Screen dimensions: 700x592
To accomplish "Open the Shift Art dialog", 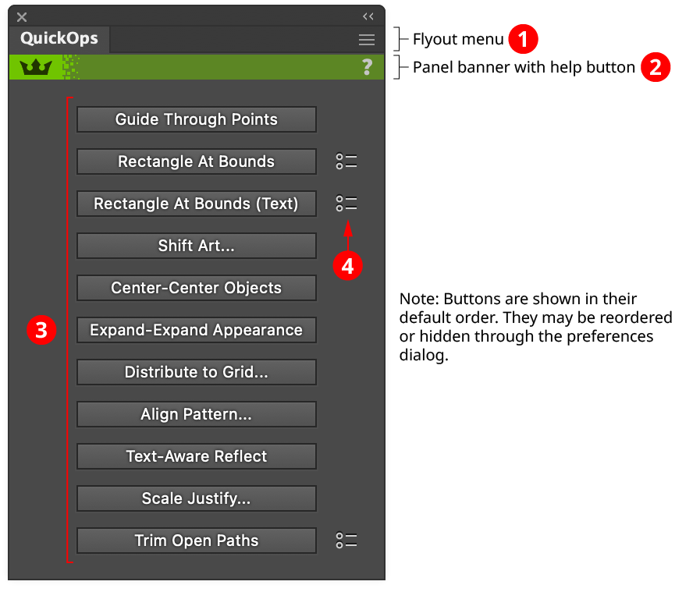I will coord(197,246).
